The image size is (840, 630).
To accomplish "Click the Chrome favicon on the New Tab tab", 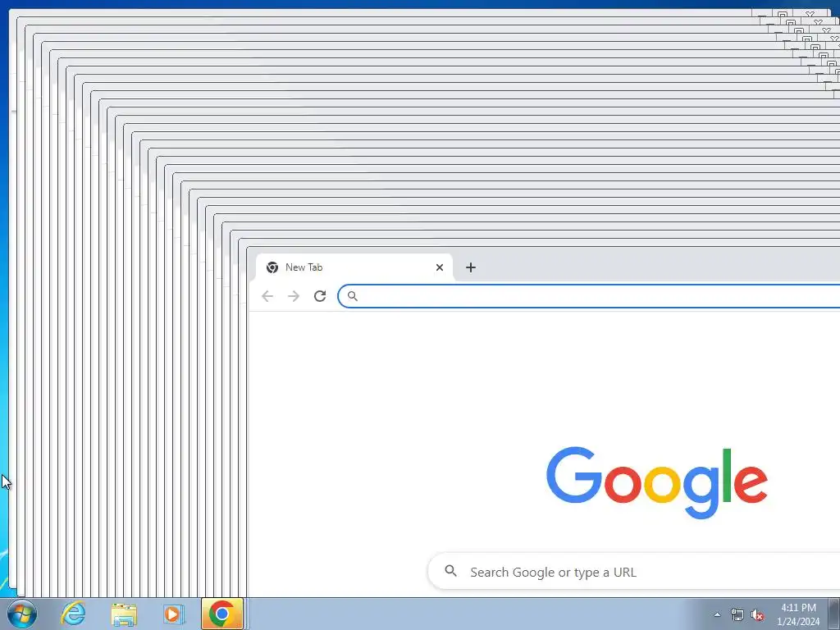I will click(x=272, y=267).
